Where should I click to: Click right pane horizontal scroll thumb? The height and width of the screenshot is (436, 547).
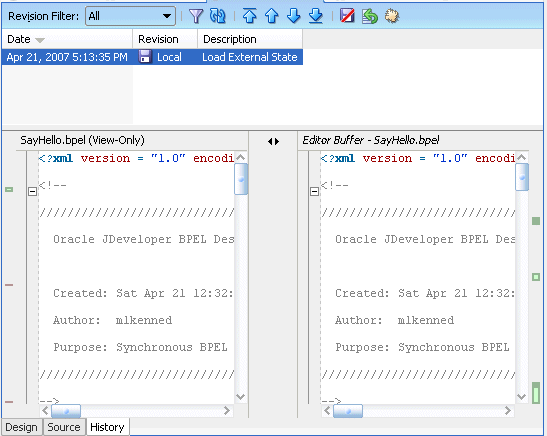click(348, 411)
